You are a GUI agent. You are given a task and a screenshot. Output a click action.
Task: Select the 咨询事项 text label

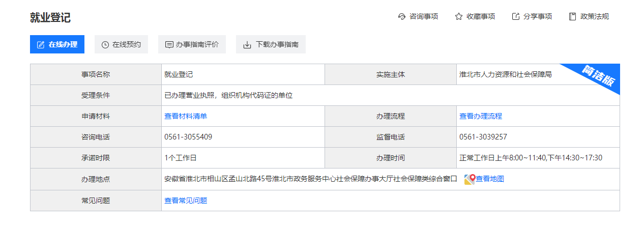coord(424,16)
